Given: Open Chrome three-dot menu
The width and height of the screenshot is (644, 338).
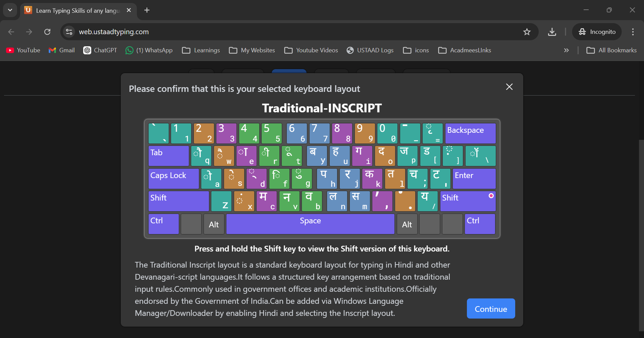Looking at the screenshot, I should point(633,32).
